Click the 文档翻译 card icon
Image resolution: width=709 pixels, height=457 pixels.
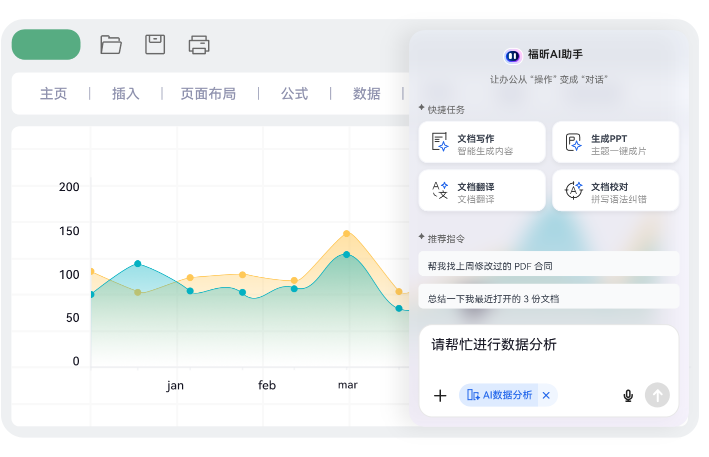tap(440, 190)
